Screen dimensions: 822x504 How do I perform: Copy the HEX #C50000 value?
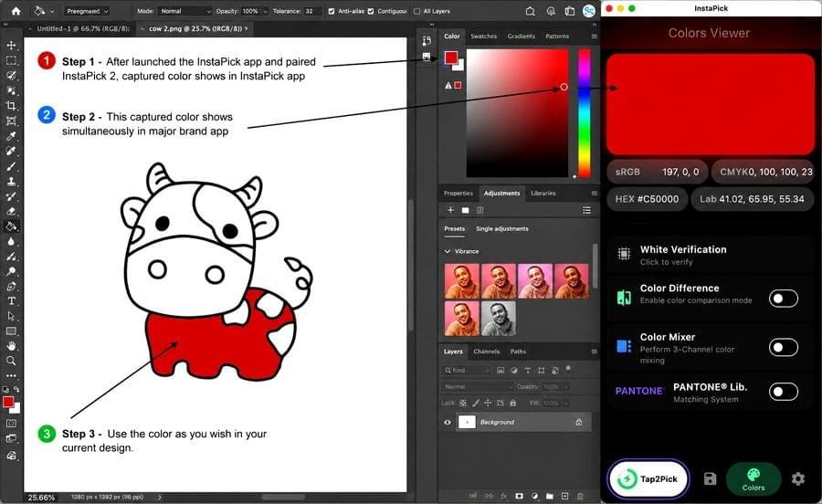(x=647, y=199)
